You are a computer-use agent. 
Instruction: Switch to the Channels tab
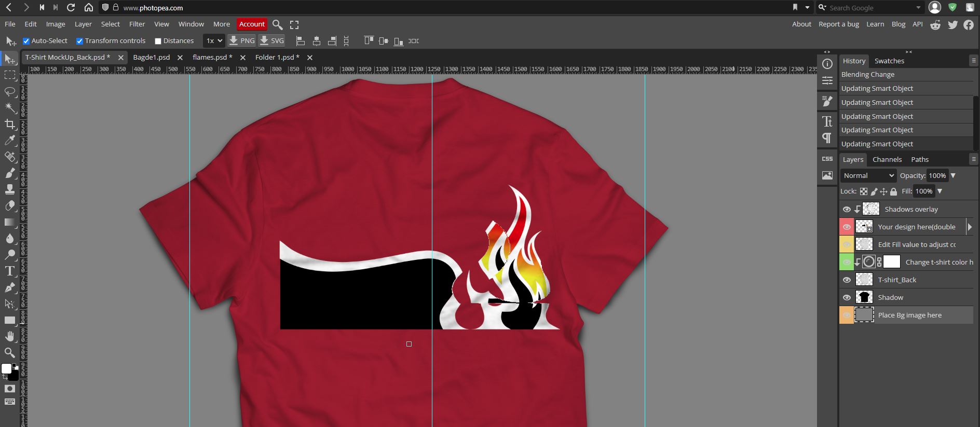[x=887, y=159]
